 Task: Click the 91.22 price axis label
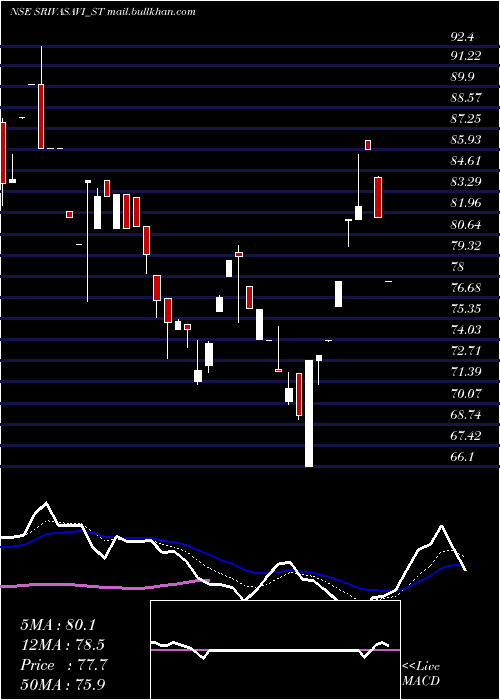(x=466, y=56)
